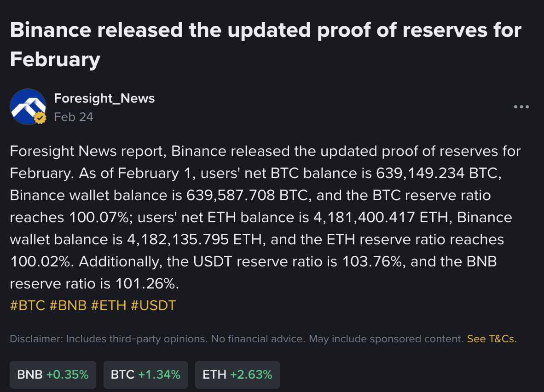Click the BNB price chip
Viewport: 544px width, 392px height.
pyautogui.click(x=52, y=375)
